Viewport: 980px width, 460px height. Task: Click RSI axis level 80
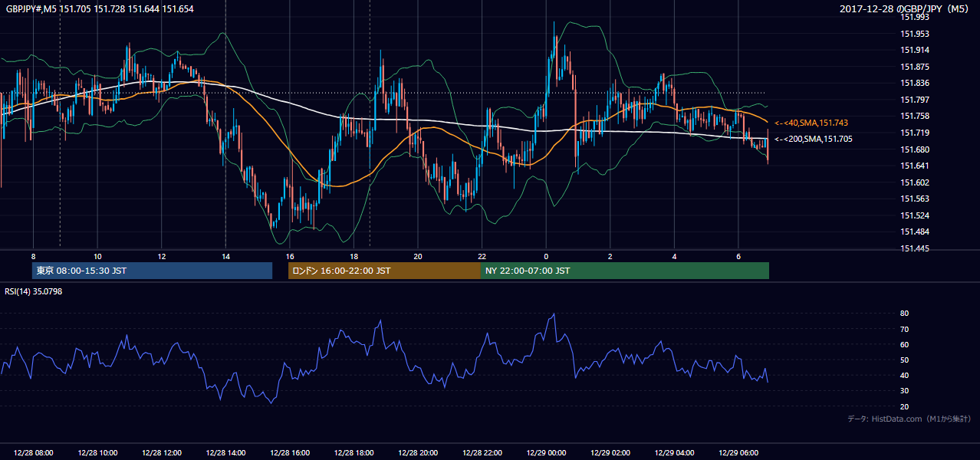[x=905, y=314]
